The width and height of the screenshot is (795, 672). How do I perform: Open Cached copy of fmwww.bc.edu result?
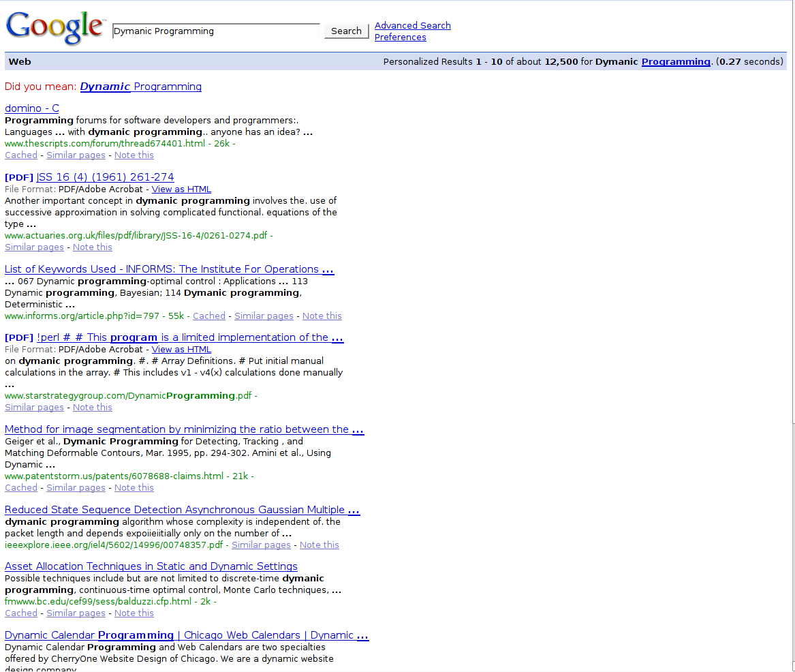pyautogui.click(x=21, y=613)
